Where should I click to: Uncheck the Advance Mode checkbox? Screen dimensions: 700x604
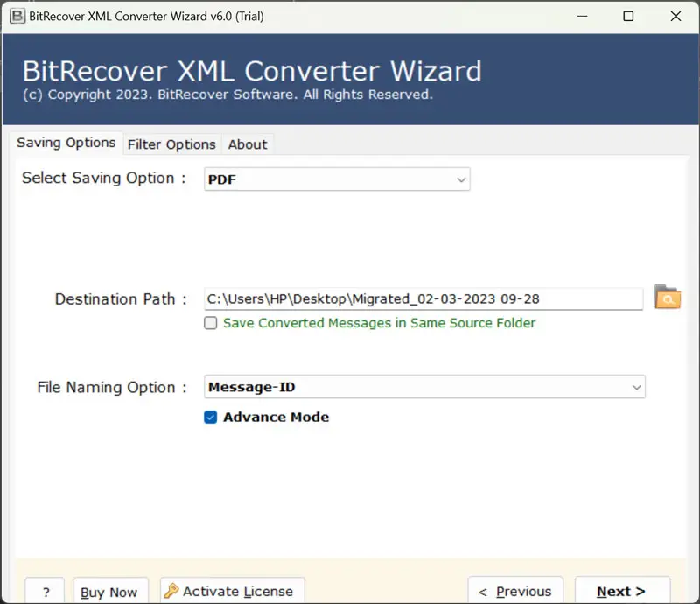pyautogui.click(x=211, y=418)
